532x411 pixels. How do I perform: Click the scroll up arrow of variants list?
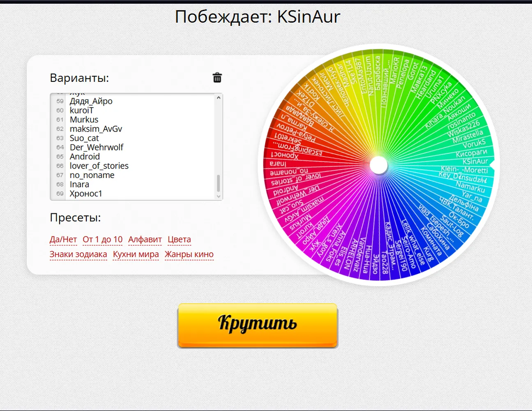click(x=219, y=98)
